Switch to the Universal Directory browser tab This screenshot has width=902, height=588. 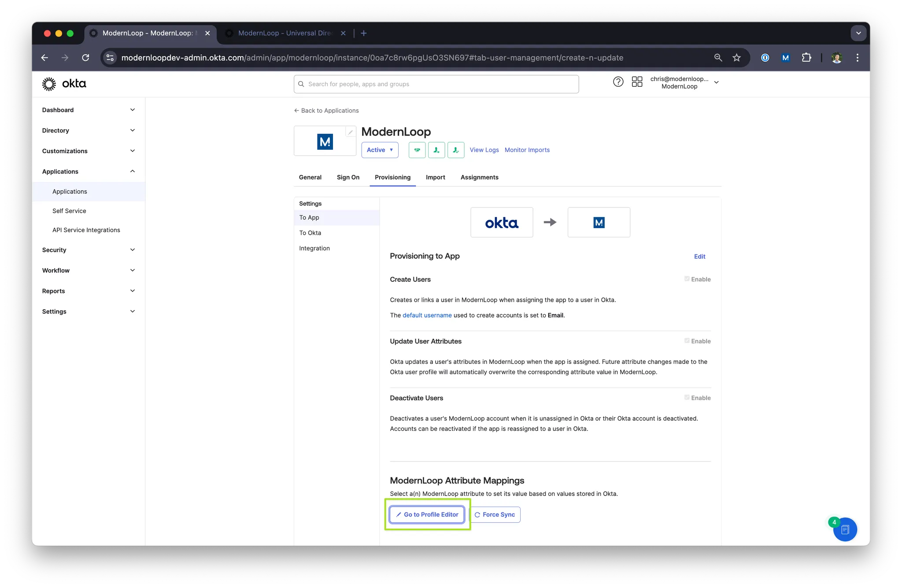tap(285, 33)
